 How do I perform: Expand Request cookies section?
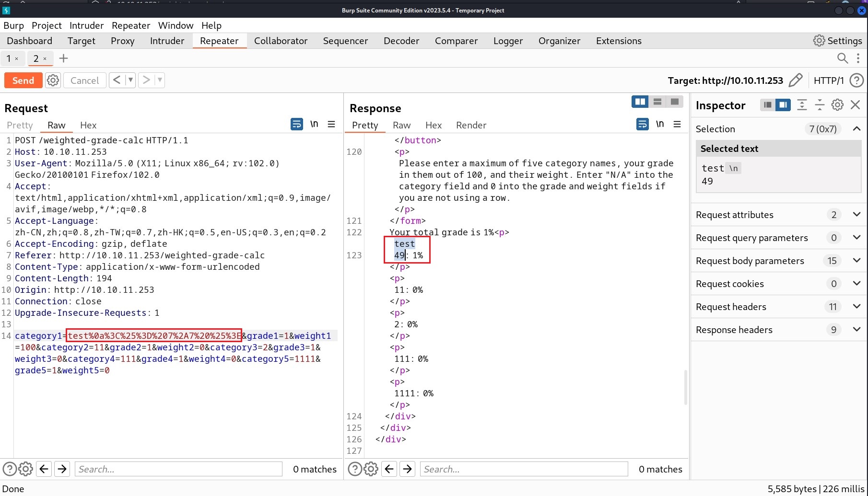pos(856,284)
